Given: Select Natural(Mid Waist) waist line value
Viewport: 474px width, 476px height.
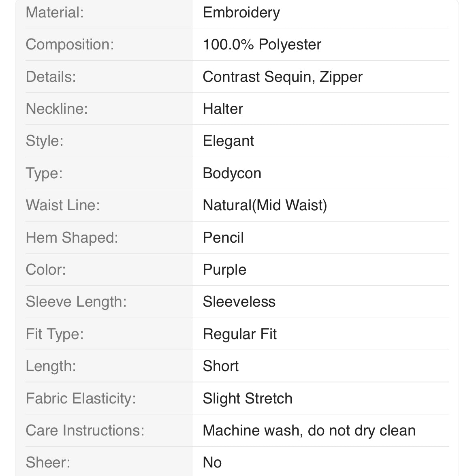Looking at the screenshot, I should (265, 205).
